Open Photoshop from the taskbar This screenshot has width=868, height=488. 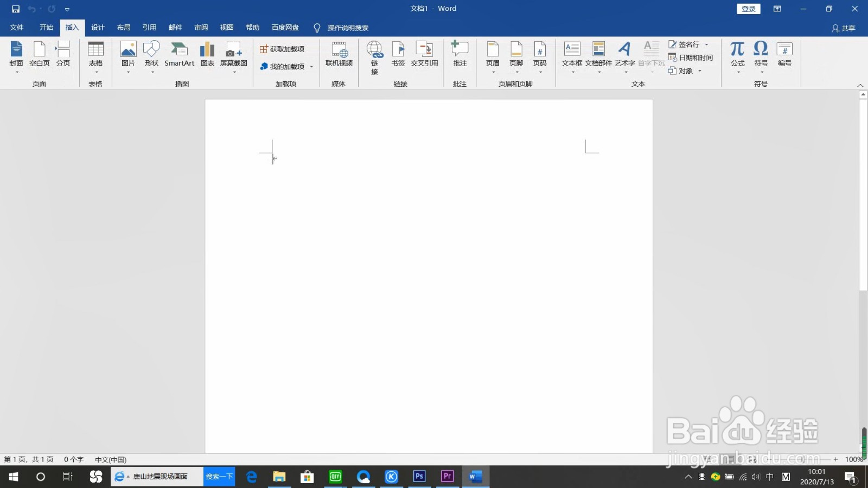point(419,477)
